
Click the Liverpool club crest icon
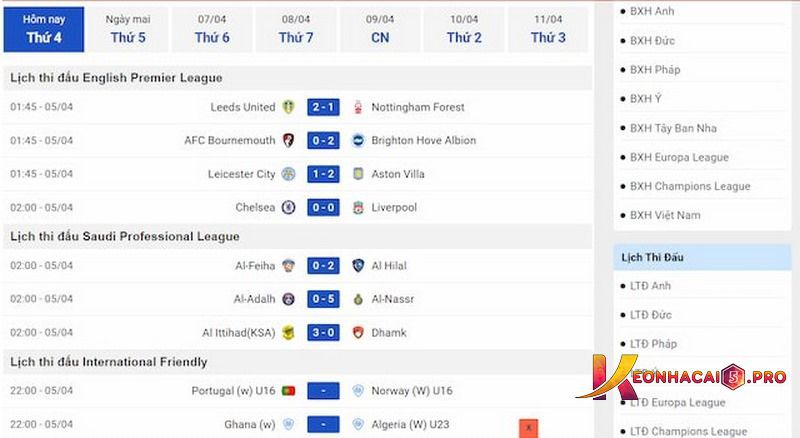[358, 207]
